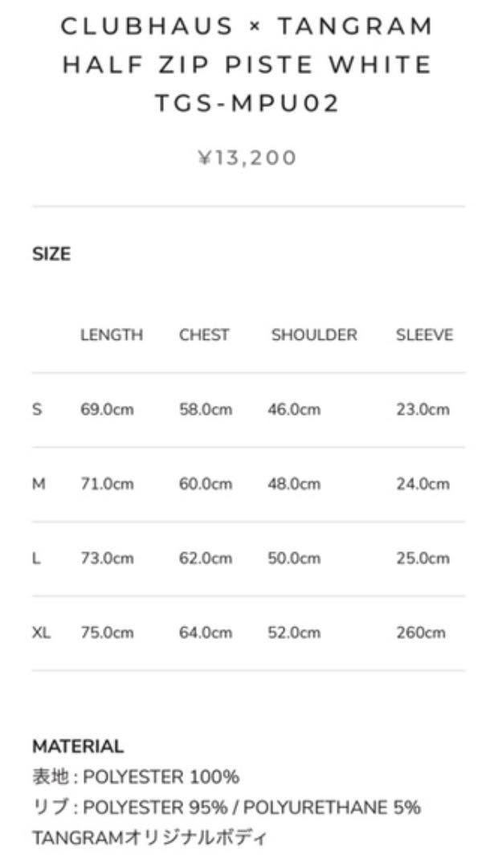Click the MATERIAL section heading
498x868 pixels.
point(78,746)
